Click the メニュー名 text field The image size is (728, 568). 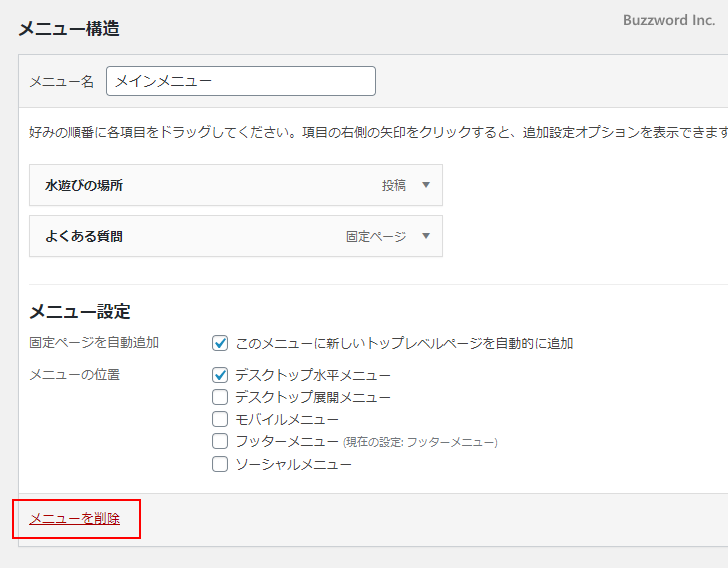tap(240, 81)
